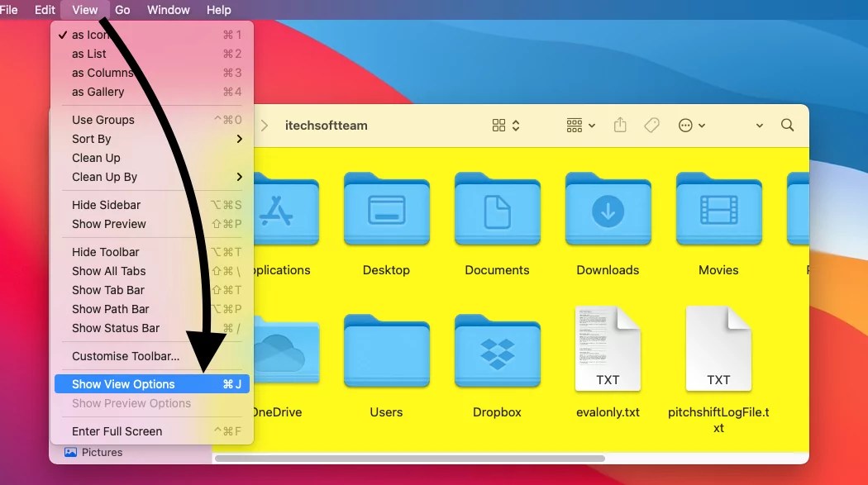Select Pictures in the sidebar
868x485 pixels.
pos(99,452)
